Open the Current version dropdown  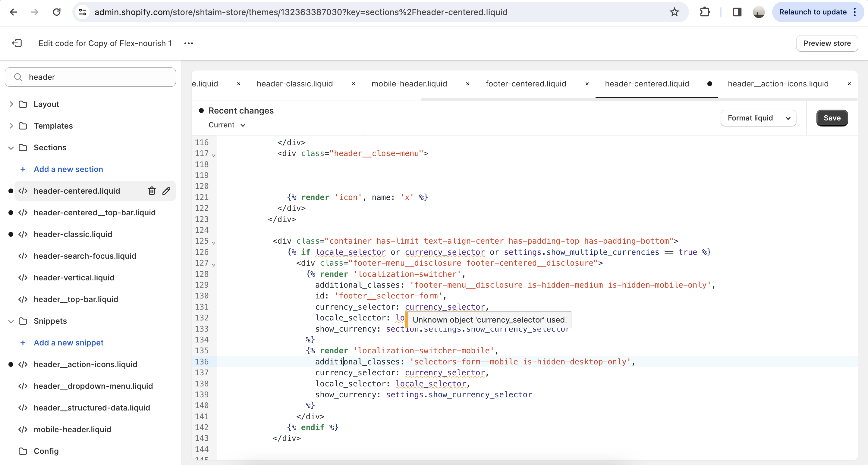tap(227, 125)
